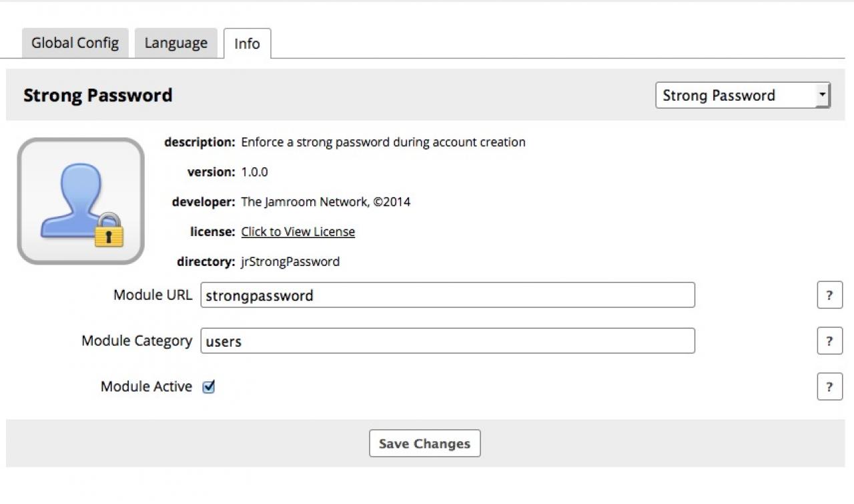
Task: Click the Jamroom Network developer text
Action: pyautogui.click(x=326, y=202)
